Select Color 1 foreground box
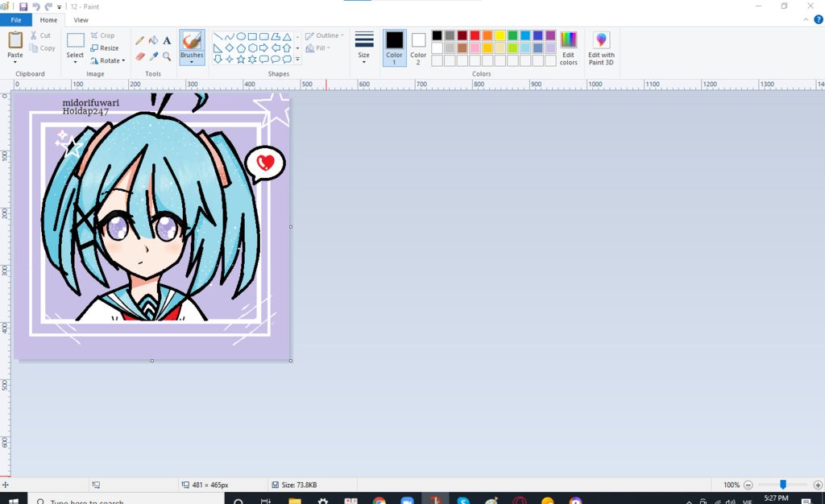825x504 pixels. (394, 48)
